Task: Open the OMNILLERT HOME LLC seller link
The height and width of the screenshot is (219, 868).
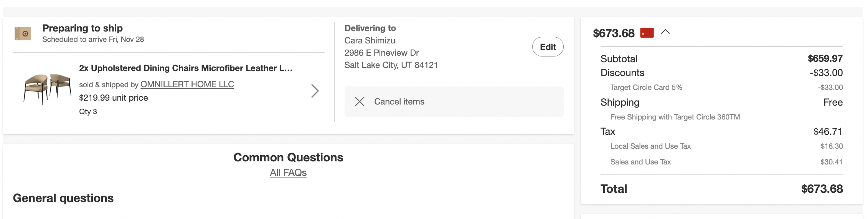Action: pyautogui.click(x=187, y=85)
